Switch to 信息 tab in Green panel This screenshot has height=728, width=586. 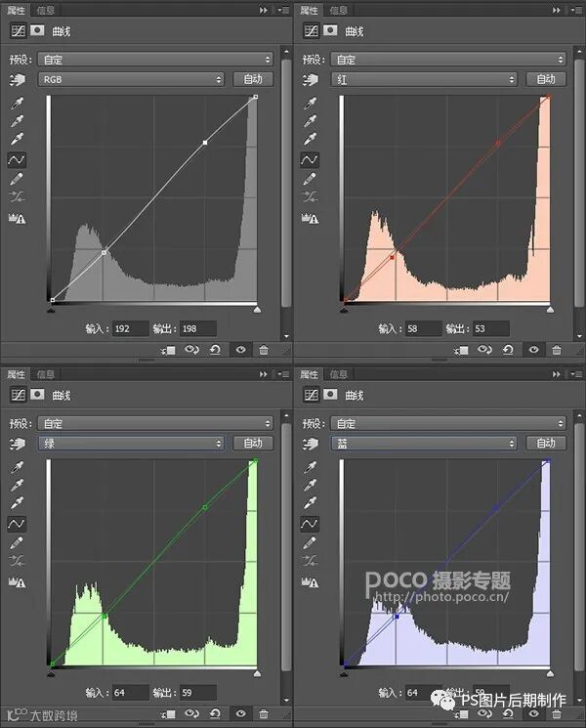coord(46,373)
